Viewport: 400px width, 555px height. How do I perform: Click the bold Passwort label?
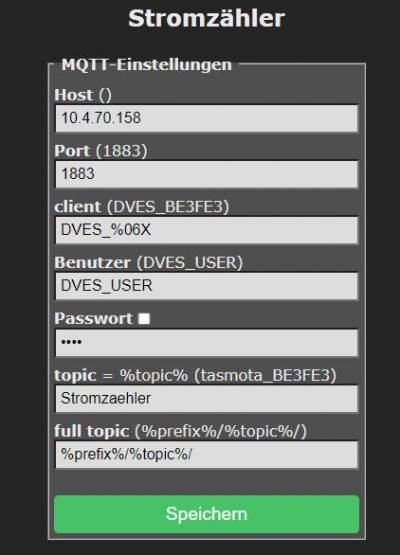93,319
